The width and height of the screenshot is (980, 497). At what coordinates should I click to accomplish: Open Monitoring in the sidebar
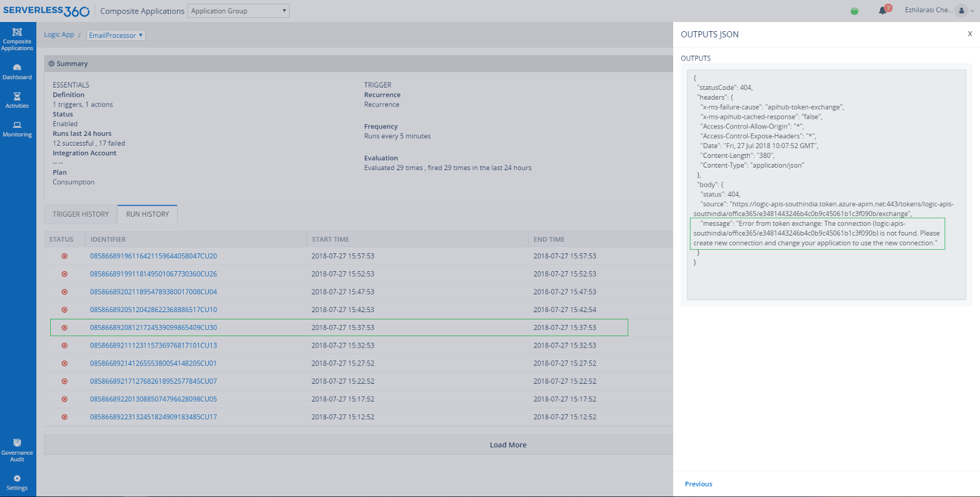pos(17,129)
